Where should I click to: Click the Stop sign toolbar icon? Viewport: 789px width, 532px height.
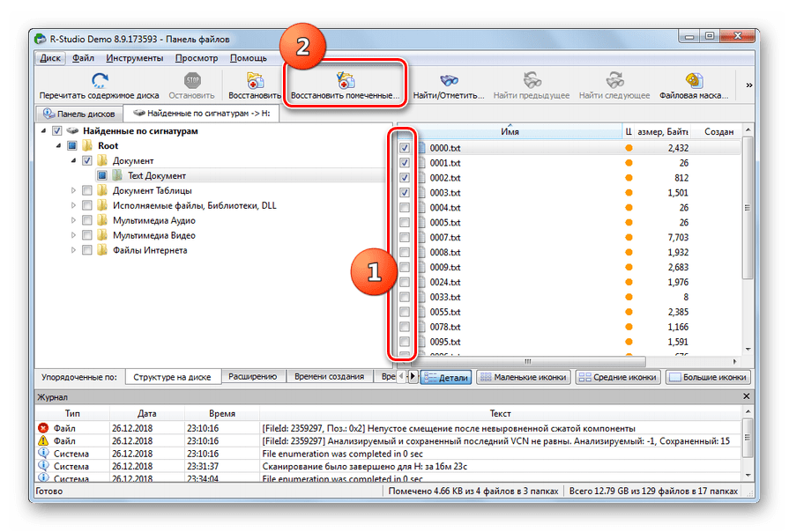192,80
